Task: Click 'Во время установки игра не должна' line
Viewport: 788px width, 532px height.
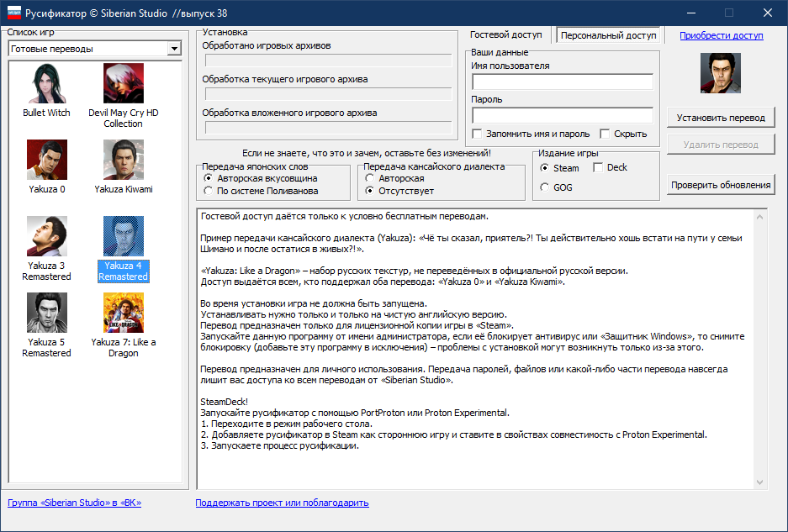Action: [x=314, y=303]
